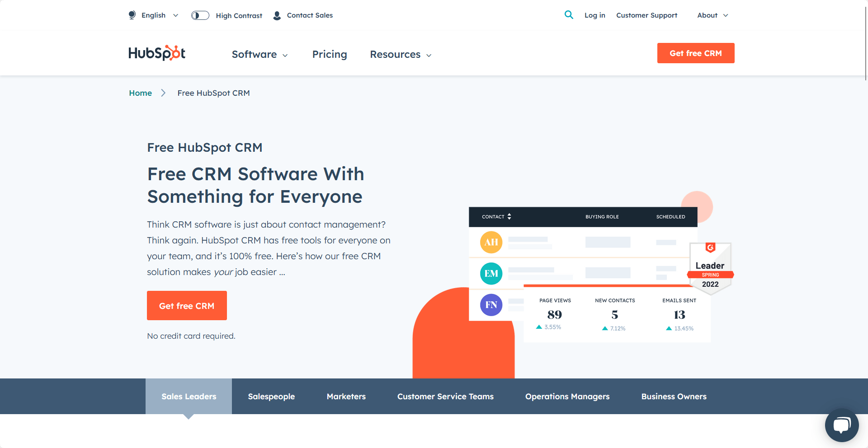Click the Contact Sales link
868x448 pixels.
coord(310,15)
